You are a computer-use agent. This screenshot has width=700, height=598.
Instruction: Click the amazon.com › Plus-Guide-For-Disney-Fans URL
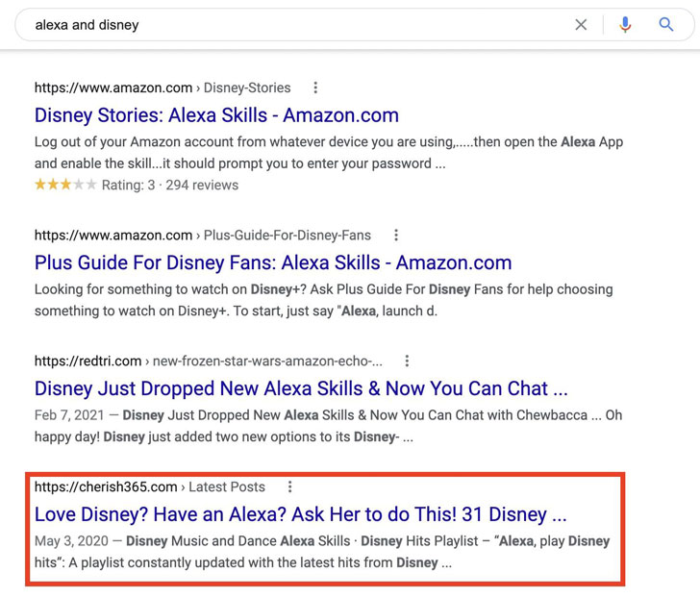coord(202,236)
